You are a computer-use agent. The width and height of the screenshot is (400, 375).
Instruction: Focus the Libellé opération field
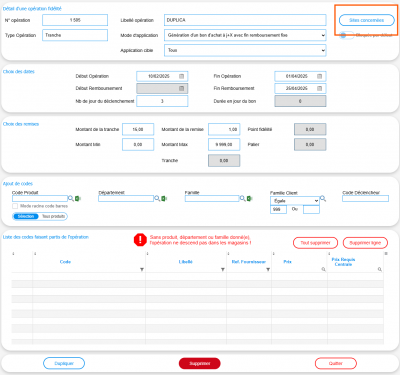[245, 20]
